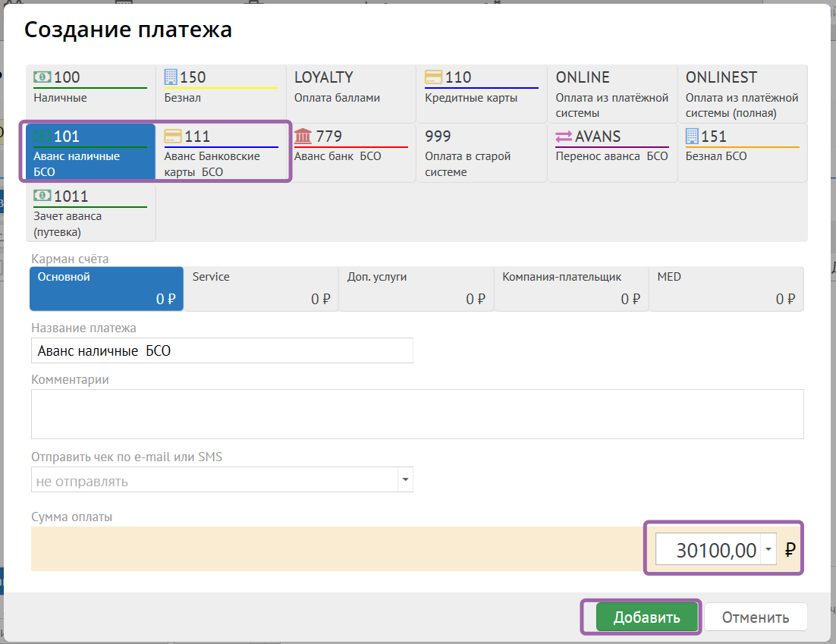Switch to Доп. услуги account pocket
Image resolution: width=836 pixels, height=644 pixels.
click(x=416, y=288)
